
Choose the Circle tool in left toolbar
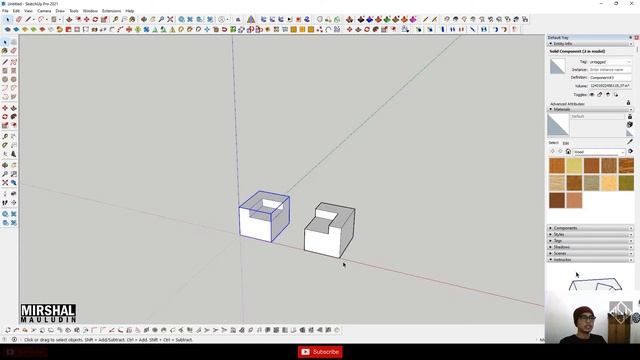(x=5, y=79)
